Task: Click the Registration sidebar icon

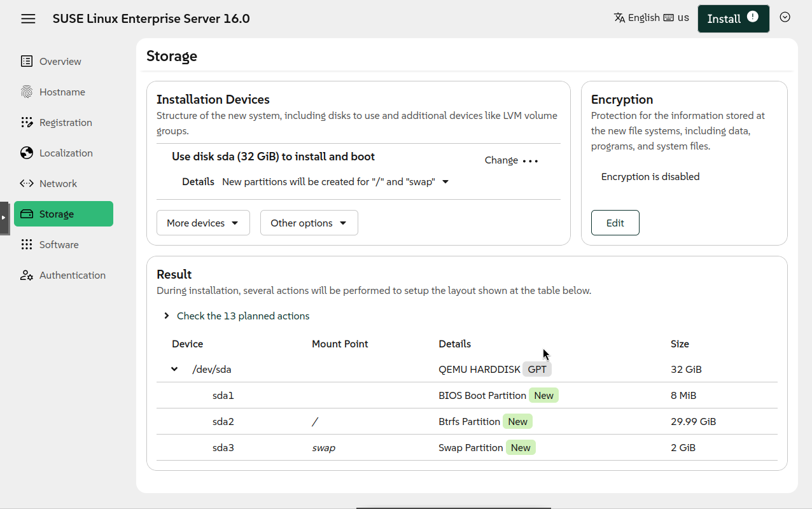Action: [27, 122]
